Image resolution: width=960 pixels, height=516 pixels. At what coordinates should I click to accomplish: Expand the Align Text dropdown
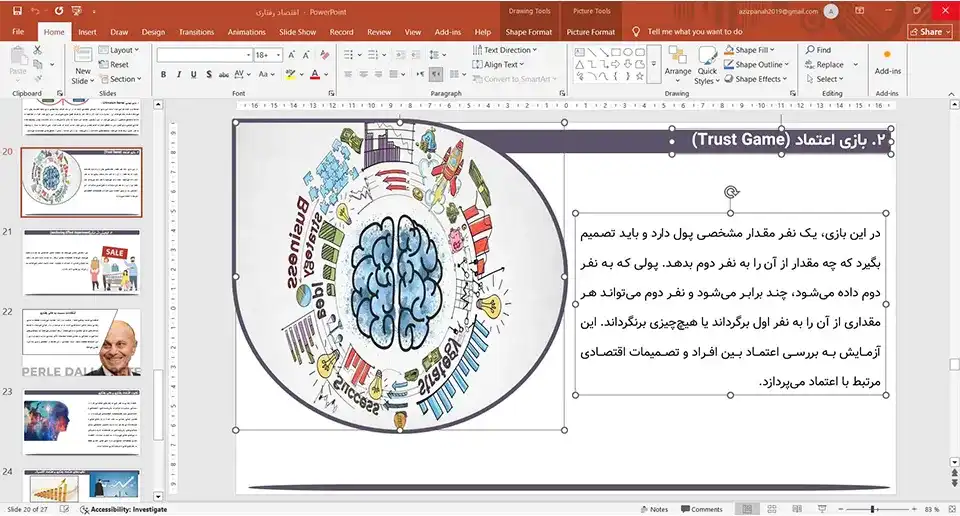point(498,64)
